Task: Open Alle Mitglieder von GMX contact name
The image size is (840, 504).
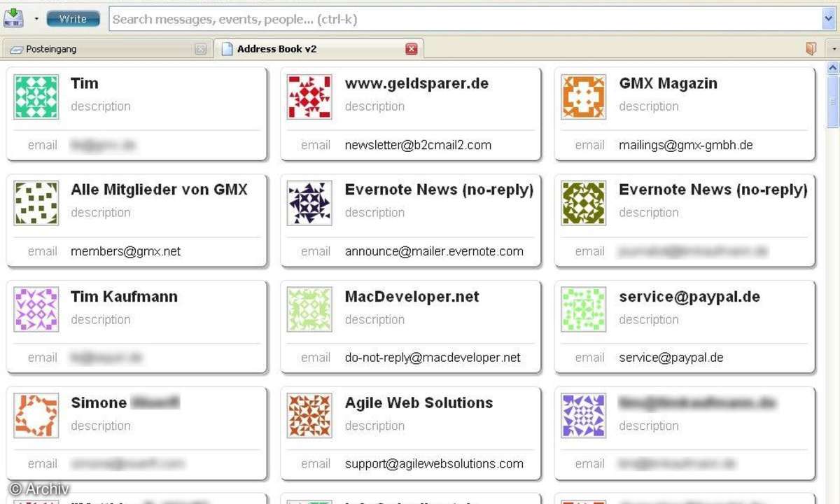Action: [x=159, y=190]
